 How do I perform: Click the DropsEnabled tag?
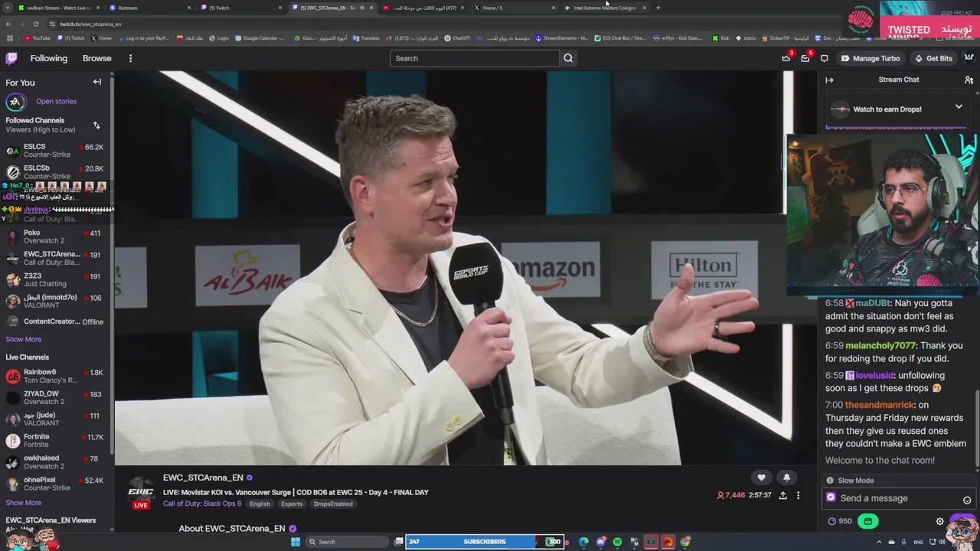coord(333,504)
